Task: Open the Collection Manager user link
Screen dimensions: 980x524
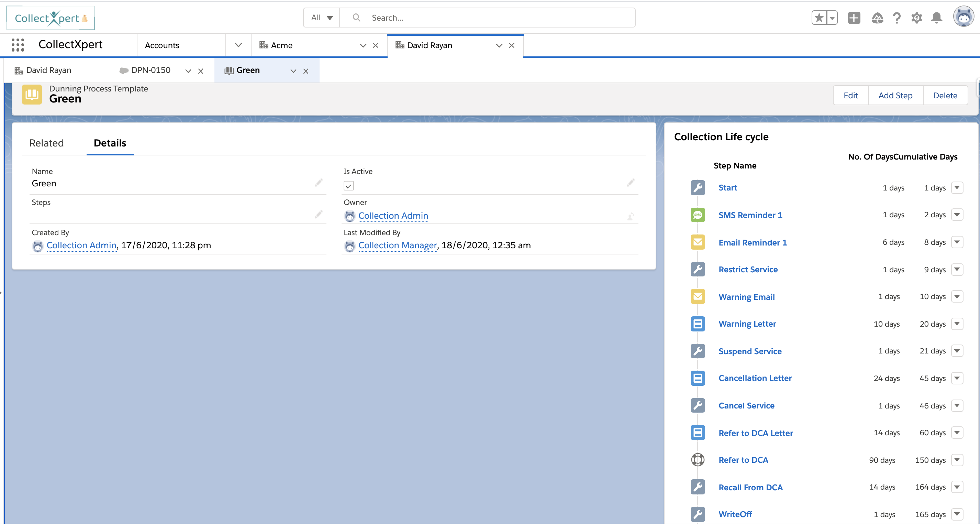Action: pyautogui.click(x=398, y=245)
